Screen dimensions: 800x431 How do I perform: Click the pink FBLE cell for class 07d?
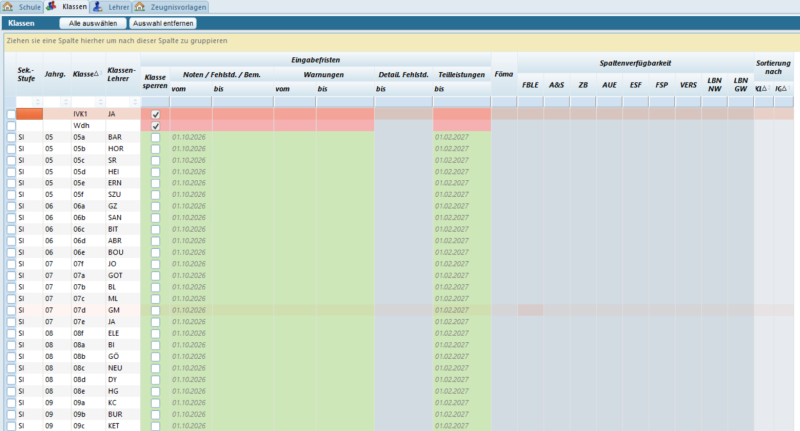tap(531, 310)
